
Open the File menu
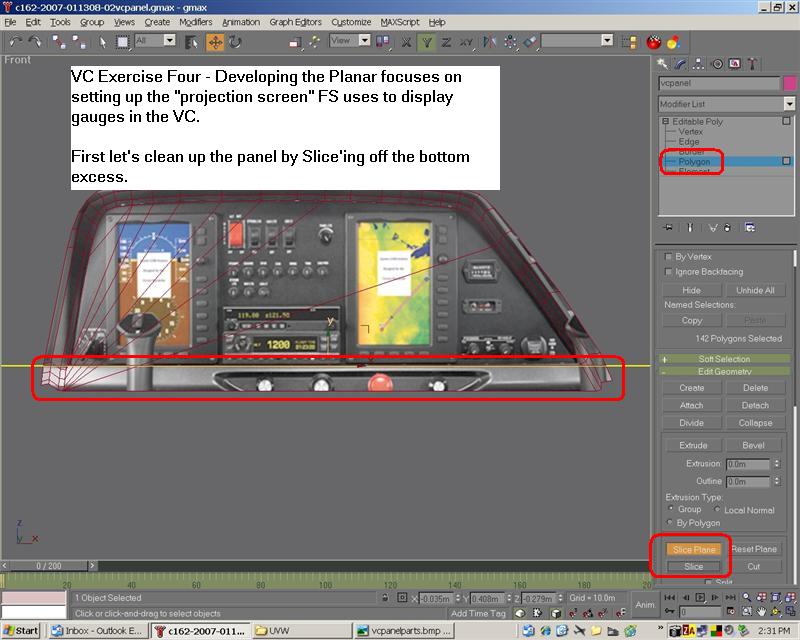(x=10, y=22)
